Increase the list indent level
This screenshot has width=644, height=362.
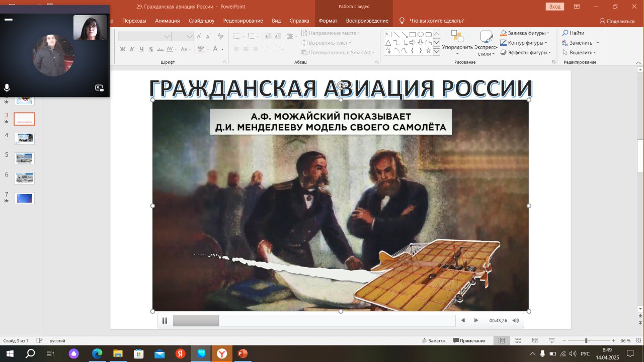[x=277, y=36]
